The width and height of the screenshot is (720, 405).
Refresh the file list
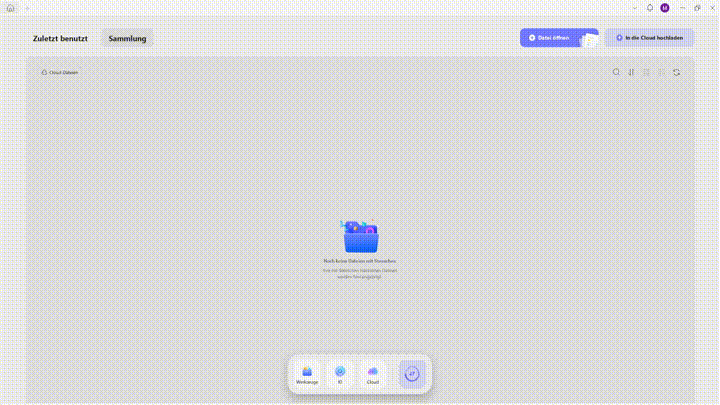[x=676, y=72]
